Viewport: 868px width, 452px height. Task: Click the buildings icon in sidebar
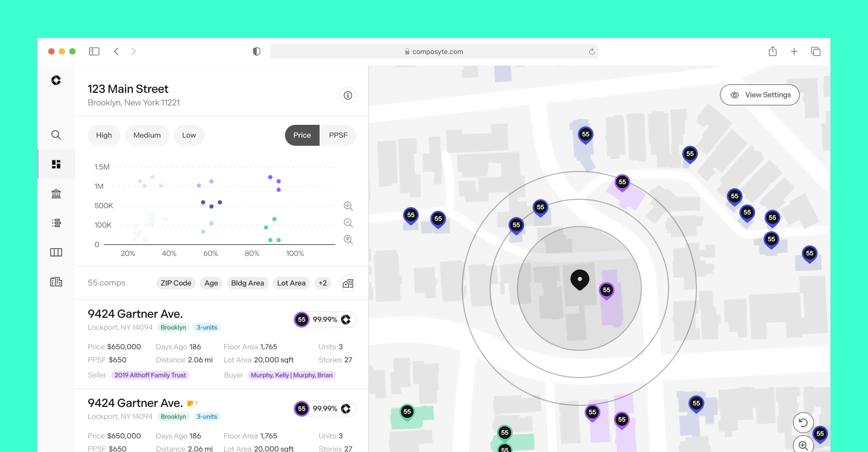[56, 282]
